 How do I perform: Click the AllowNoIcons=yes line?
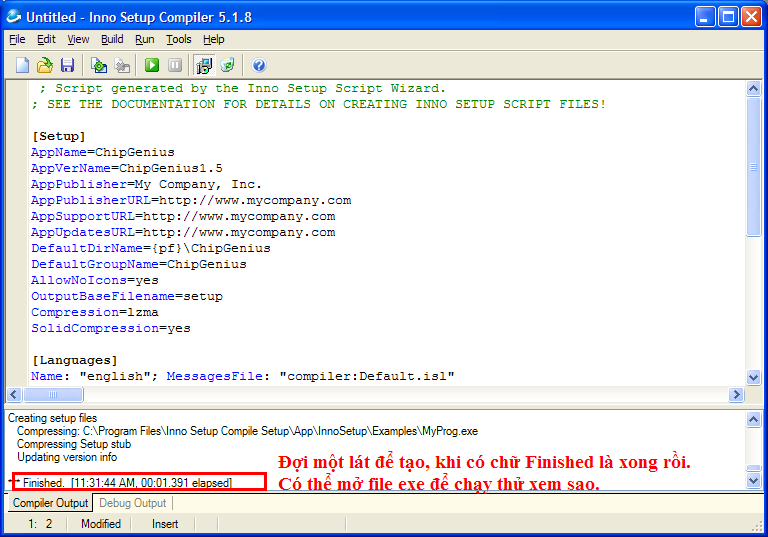coord(95,280)
